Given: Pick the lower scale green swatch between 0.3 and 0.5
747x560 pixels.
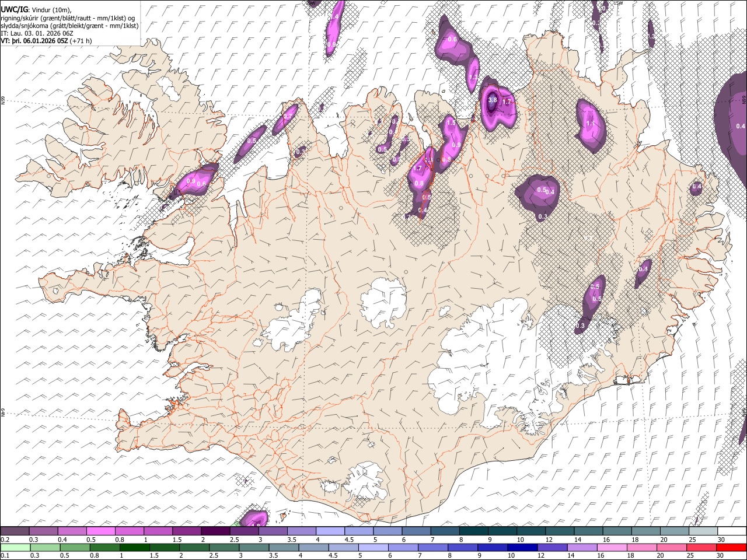Looking at the screenshot, I should tap(46, 548).
